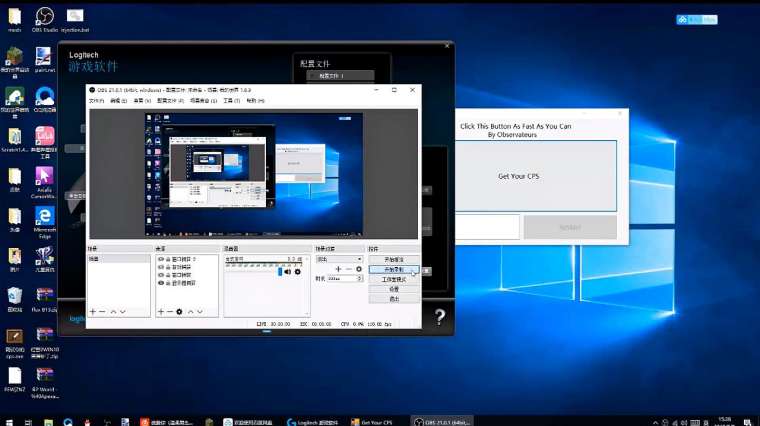Select the 窗口捕获 3 source row
Image resolution: width=760 pixels, height=426 pixels.
pyautogui.click(x=187, y=259)
